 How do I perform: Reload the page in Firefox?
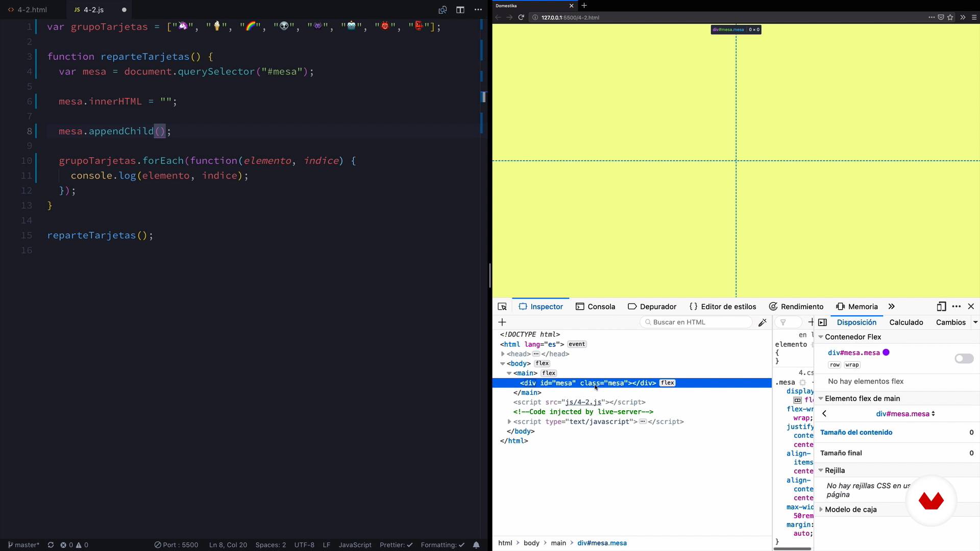point(521,17)
